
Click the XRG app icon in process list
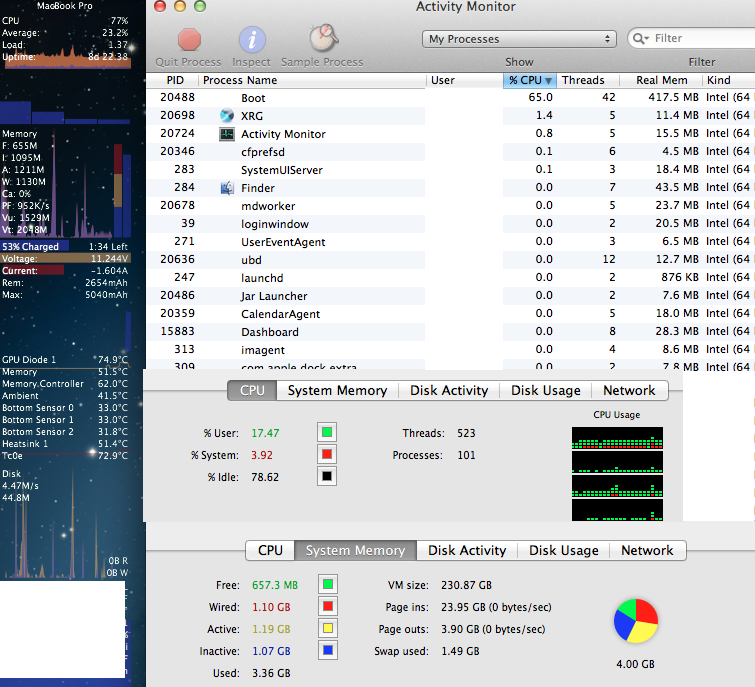coord(227,116)
